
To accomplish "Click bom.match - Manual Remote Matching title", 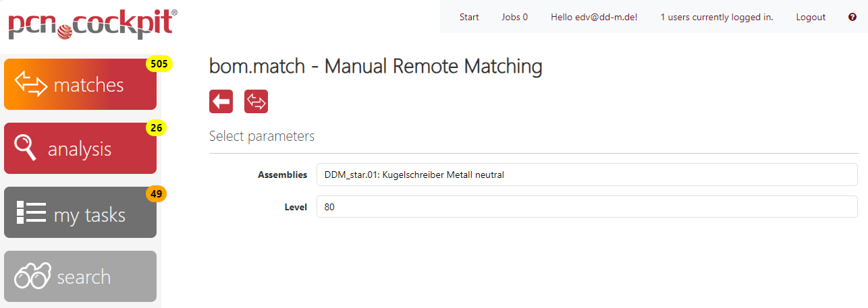I will click(376, 66).
